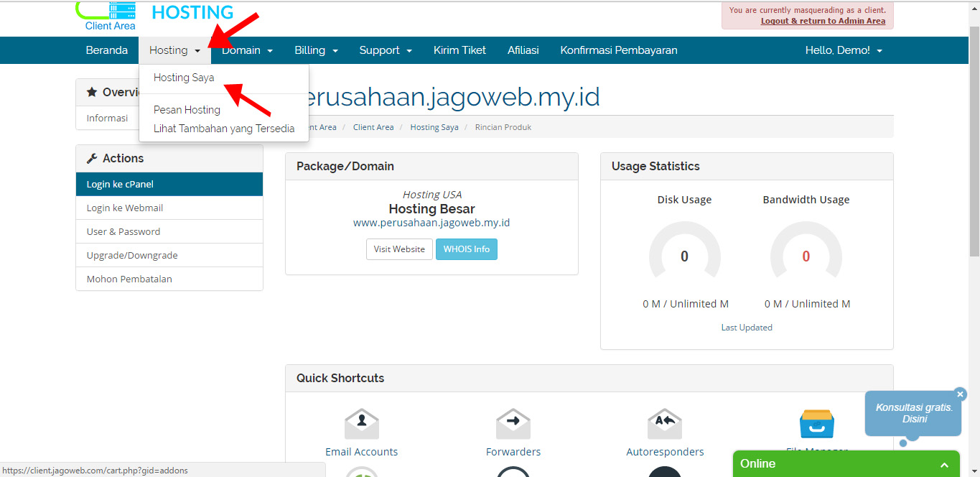Click the Online chat bar
Screen dimensions: 980x477
(x=846, y=464)
